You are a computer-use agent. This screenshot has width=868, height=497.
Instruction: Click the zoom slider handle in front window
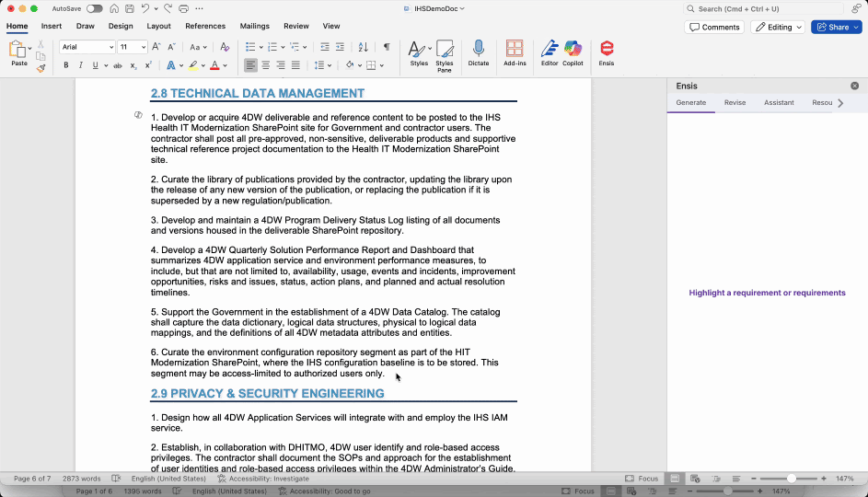click(x=791, y=479)
